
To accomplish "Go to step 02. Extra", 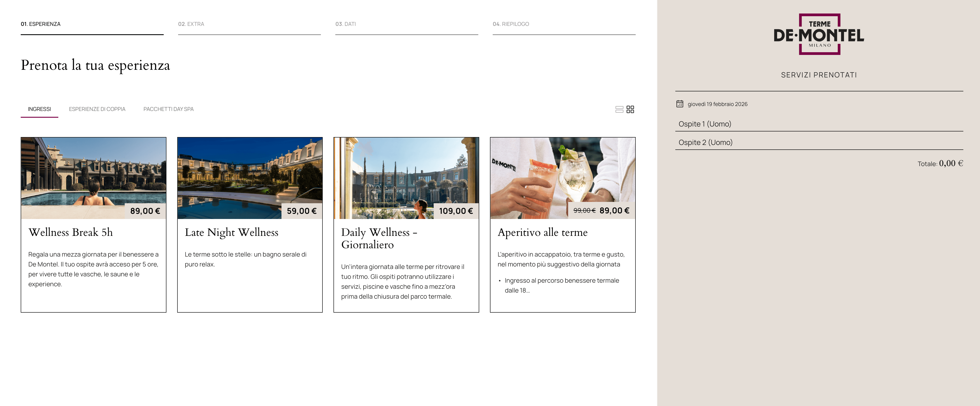I will tap(191, 24).
